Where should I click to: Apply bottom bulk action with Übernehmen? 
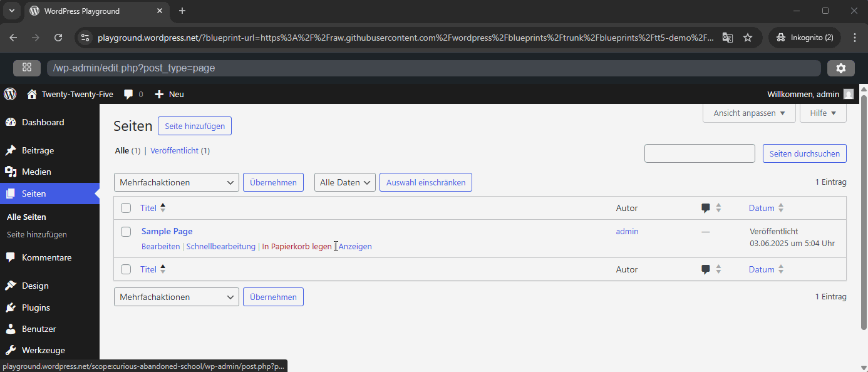273,297
